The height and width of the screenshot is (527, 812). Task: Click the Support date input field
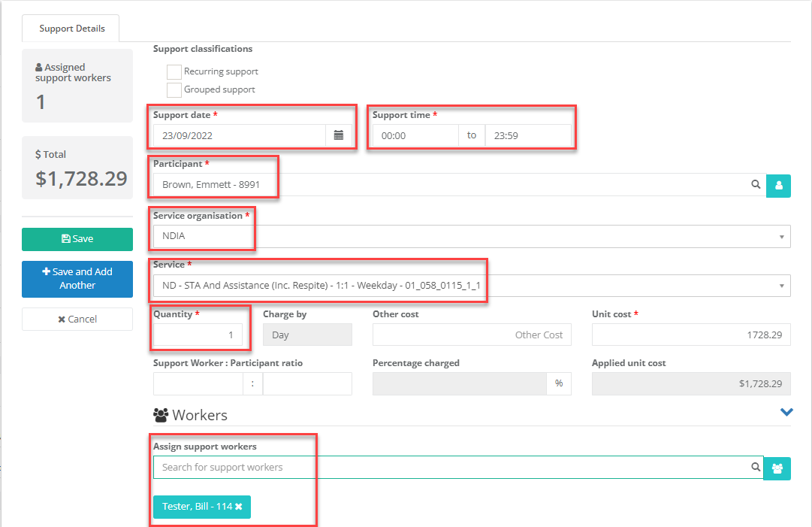[x=240, y=136]
